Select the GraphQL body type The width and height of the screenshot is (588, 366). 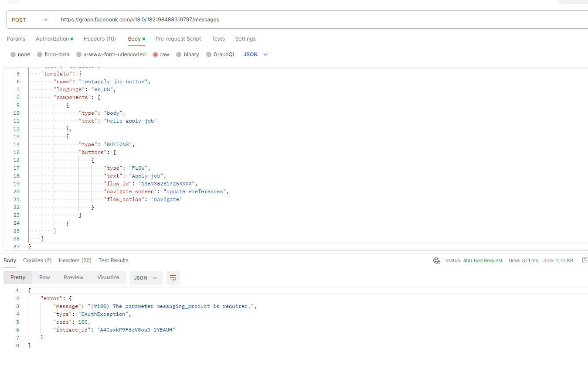(x=221, y=55)
